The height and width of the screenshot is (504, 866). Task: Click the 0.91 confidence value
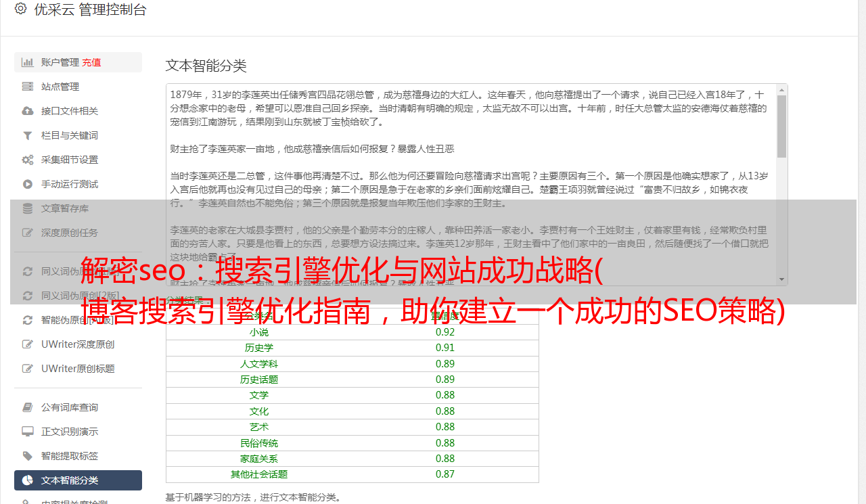[445, 348]
